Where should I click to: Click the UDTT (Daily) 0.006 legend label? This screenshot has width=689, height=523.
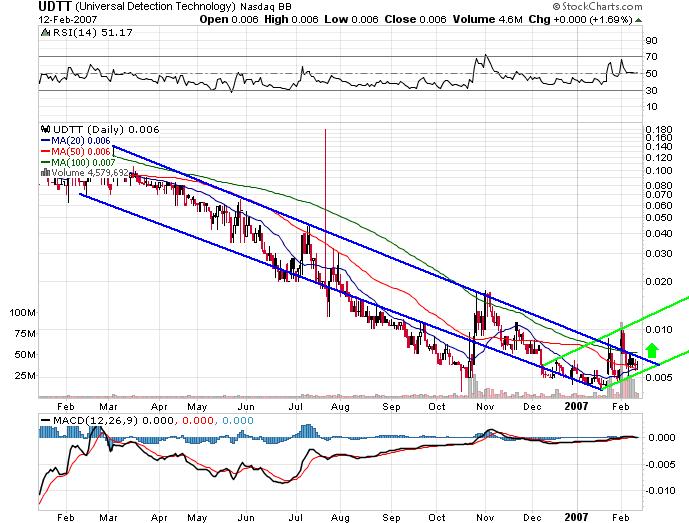(106, 130)
